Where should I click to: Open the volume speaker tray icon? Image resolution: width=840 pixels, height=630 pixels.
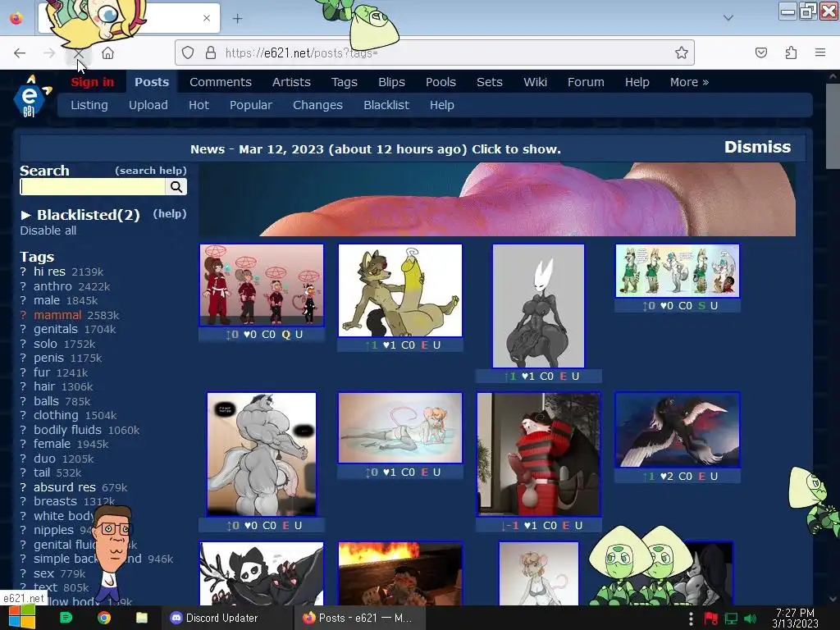point(751,619)
